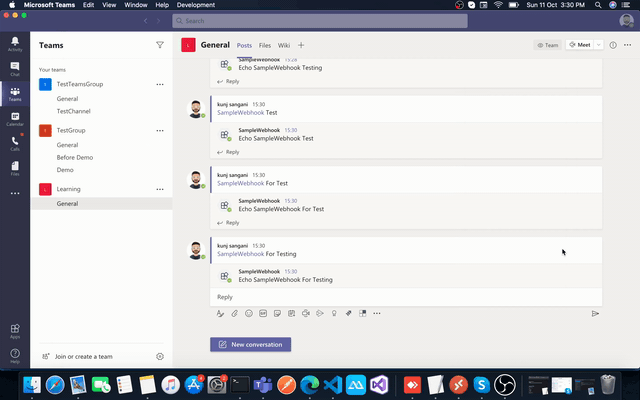
Task: Click the Meet button
Action: (x=580, y=45)
